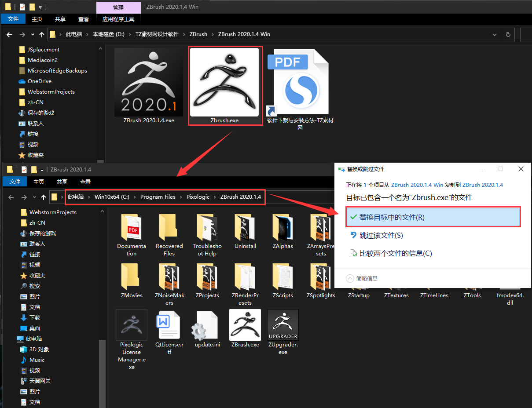
Task: Open the Recovered Files folder
Action: 169,226
